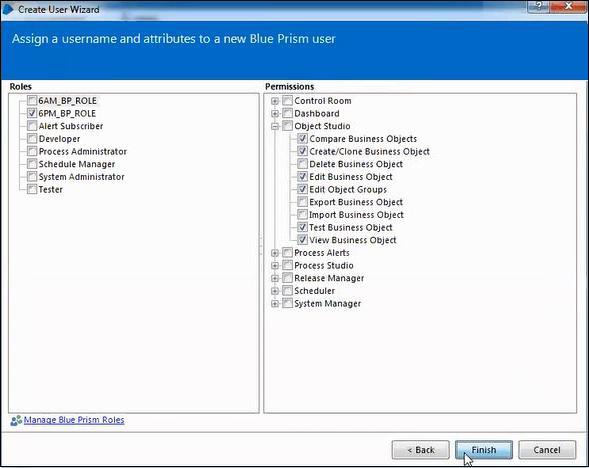
Task: Cancel the Create User Wizard
Action: click(547, 450)
